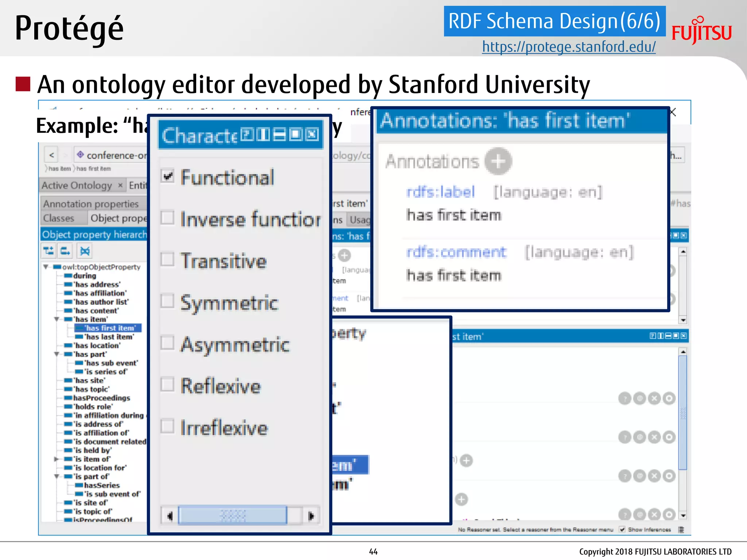Image resolution: width=747 pixels, height=560 pixels.
Task: Select 'is sub event of' property
Action: coord(108,494)
